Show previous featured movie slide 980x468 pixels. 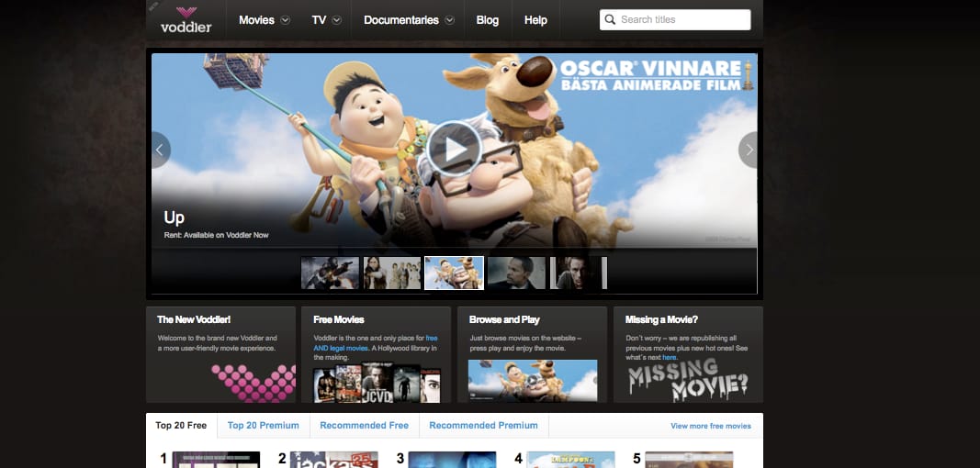click(x=160, y=150)
